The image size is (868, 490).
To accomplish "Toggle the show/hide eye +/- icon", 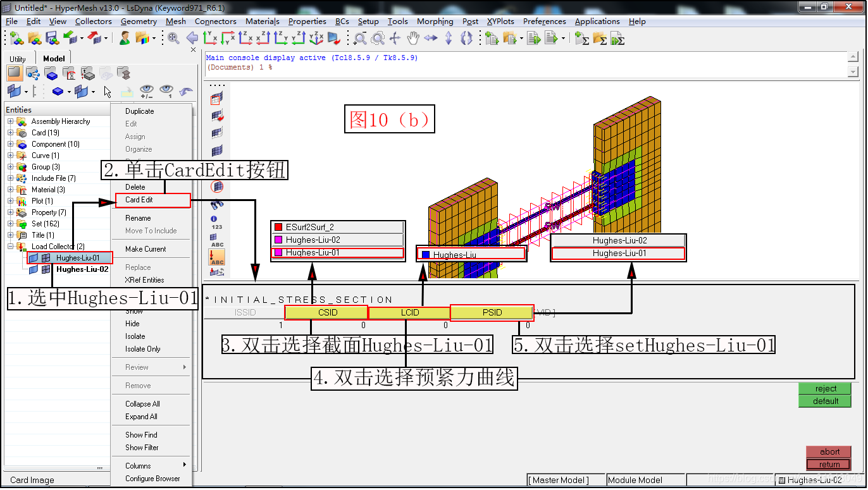I will point(147,92).
